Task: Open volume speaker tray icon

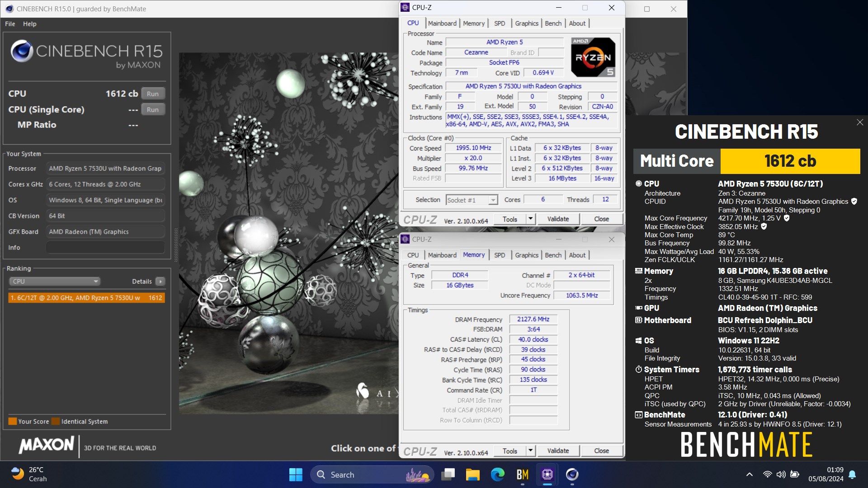Action: (781, 474)
